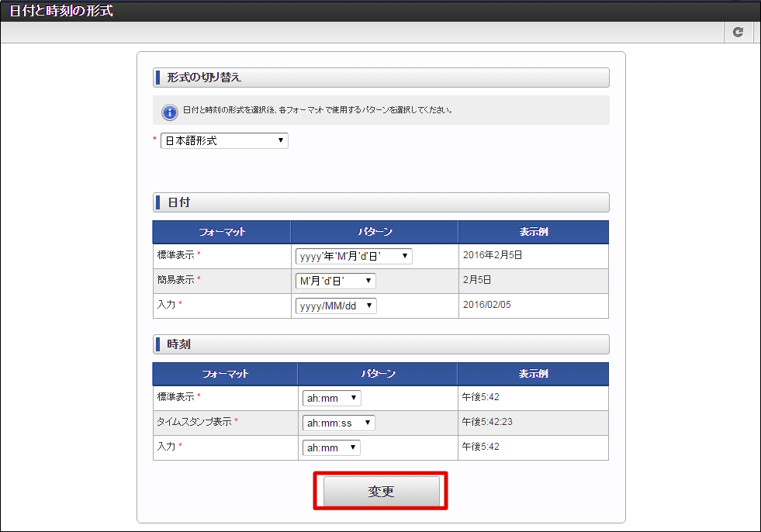This screenshot has height=532, width=761.
Task: Click the example value 午後5:42:23
Action: (487, 422)
